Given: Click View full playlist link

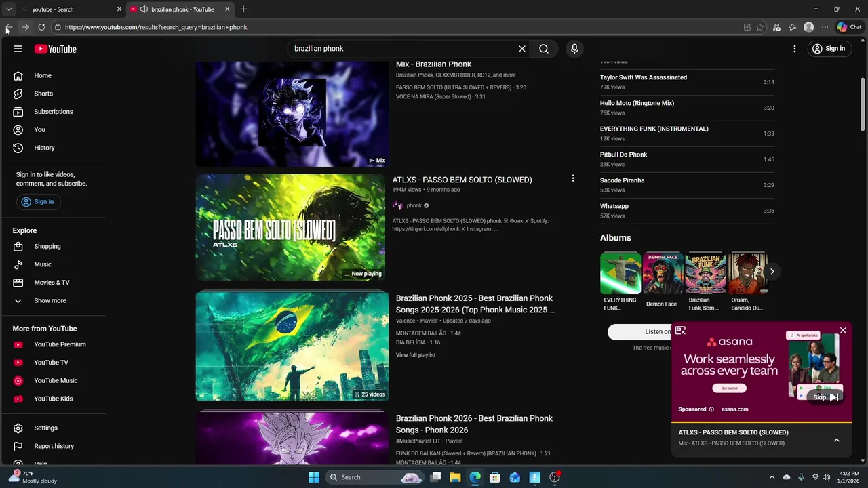Looking at the screenshot, I should [x=416, y=355].
